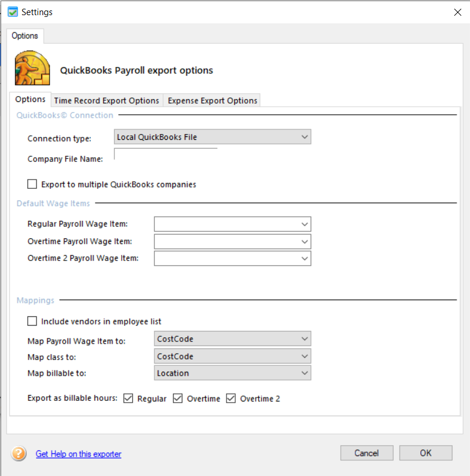Close the Settings dialog with X
The height and width of the screenshot is (476, 470).
(x=458, y=12)
